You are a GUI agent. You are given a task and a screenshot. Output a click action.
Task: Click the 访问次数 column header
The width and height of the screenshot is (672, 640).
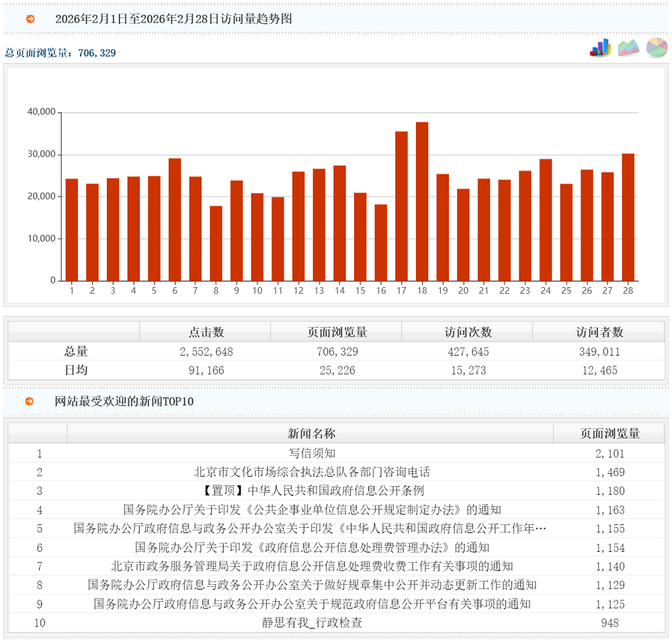468,332
